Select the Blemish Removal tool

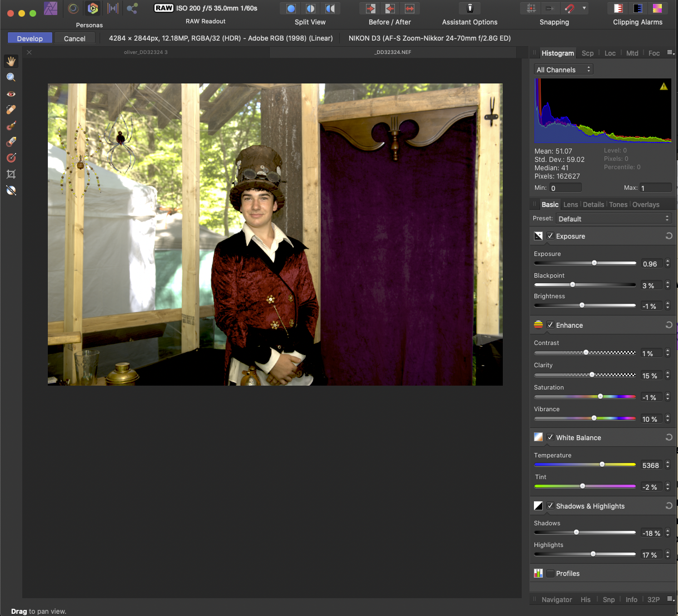pos(11,110)
